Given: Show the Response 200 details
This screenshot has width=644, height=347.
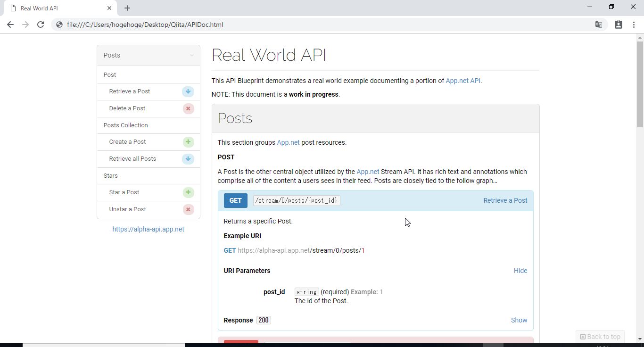Looking at the screenshot, I should 519,320.
